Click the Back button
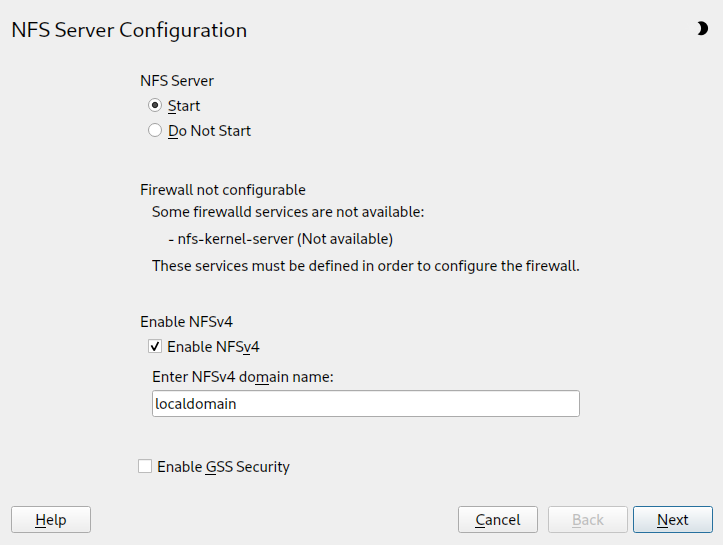The width and height of the screenshot is (723, 545). pos(587,520)
